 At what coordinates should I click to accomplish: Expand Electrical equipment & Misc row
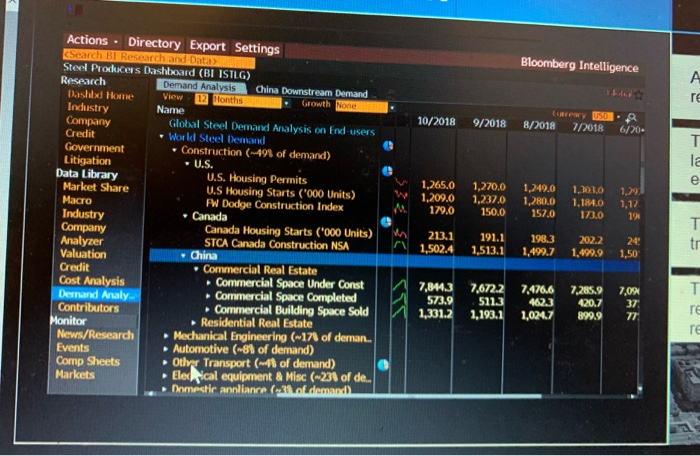point(165,376)
